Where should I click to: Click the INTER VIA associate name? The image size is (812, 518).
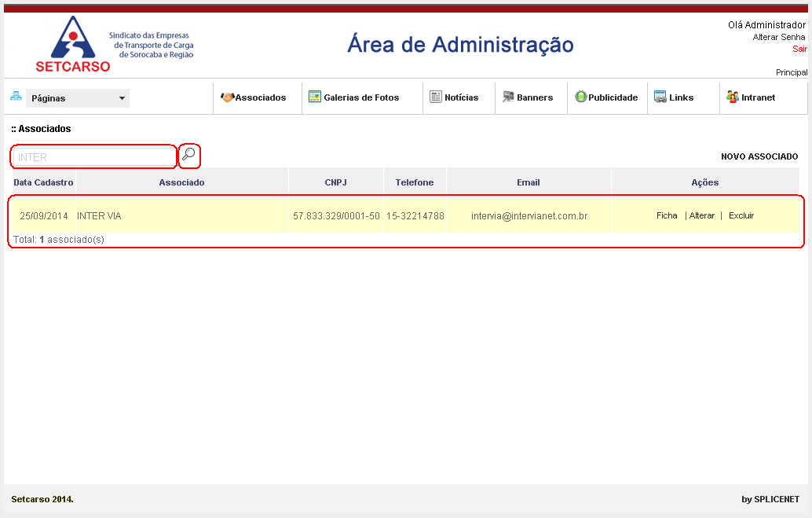99,215
